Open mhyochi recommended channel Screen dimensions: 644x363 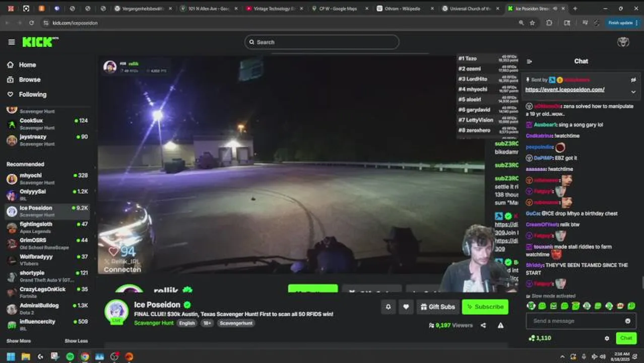tap(47, 179)
